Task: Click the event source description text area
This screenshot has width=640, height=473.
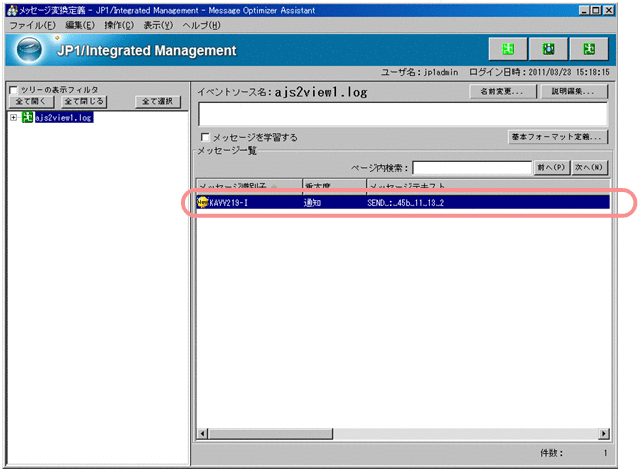Action: [x=403, y=114]
